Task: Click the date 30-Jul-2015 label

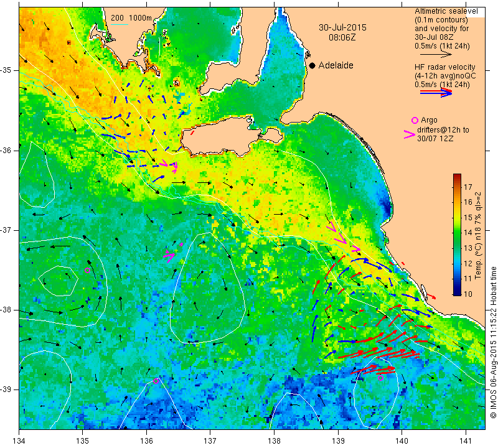Action: tap(342, 27)
